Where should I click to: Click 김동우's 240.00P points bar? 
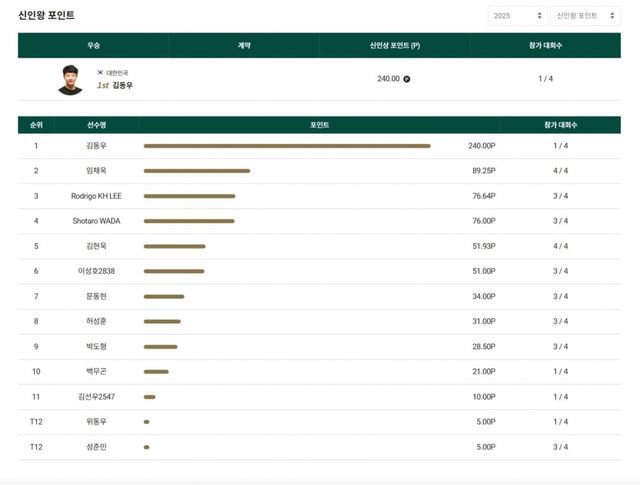[287, 146]
